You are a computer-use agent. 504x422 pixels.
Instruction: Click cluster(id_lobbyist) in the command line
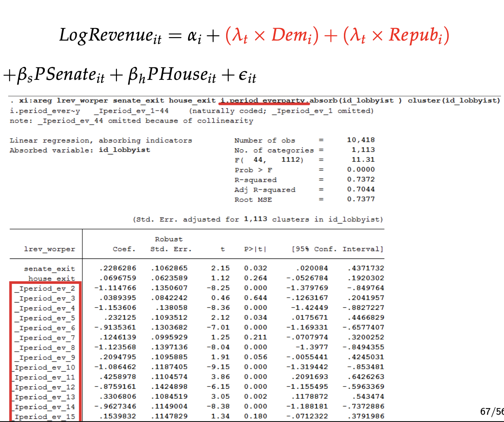click(x=454, y=101)
